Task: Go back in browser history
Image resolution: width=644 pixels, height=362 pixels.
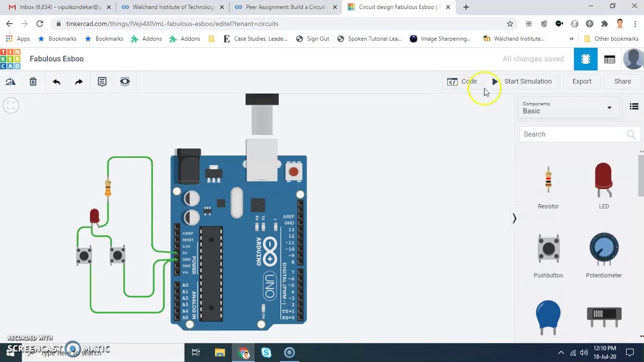Action: [10, 24]
